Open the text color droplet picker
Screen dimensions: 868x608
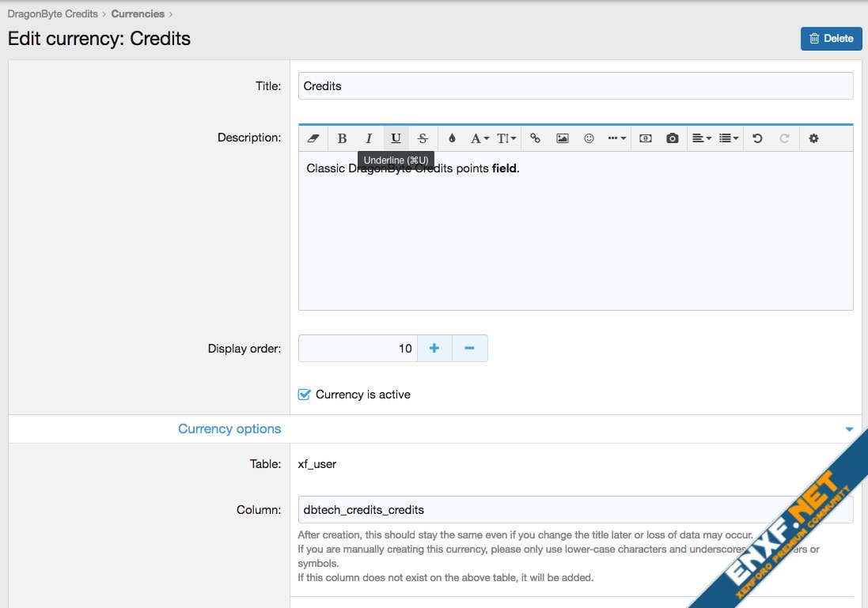coord(452,138)
